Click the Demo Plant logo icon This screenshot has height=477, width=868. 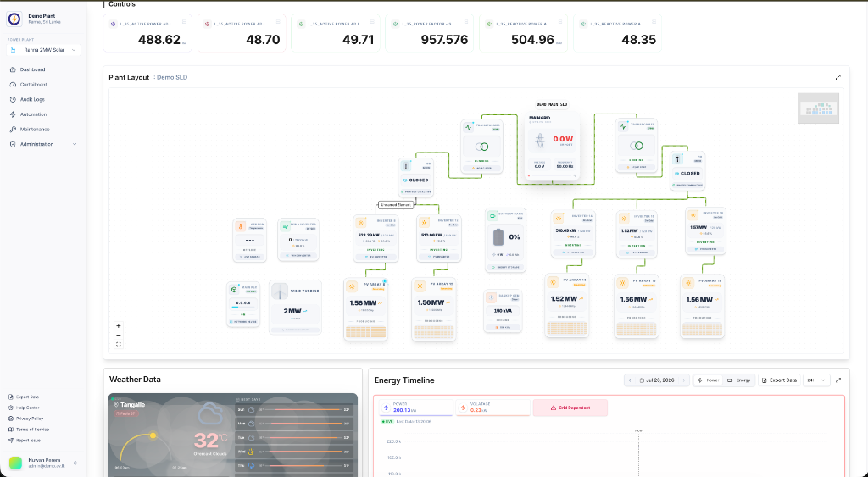[14, 19]
